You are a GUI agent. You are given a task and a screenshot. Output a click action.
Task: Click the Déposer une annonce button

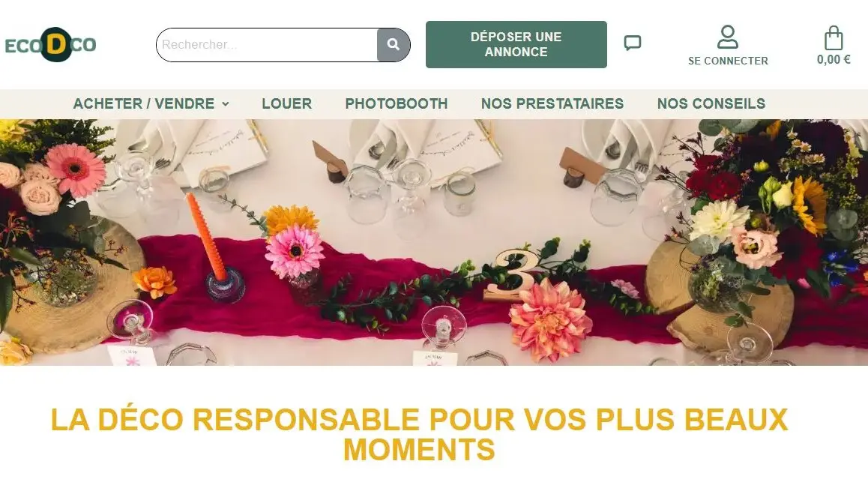pos(516,44)
